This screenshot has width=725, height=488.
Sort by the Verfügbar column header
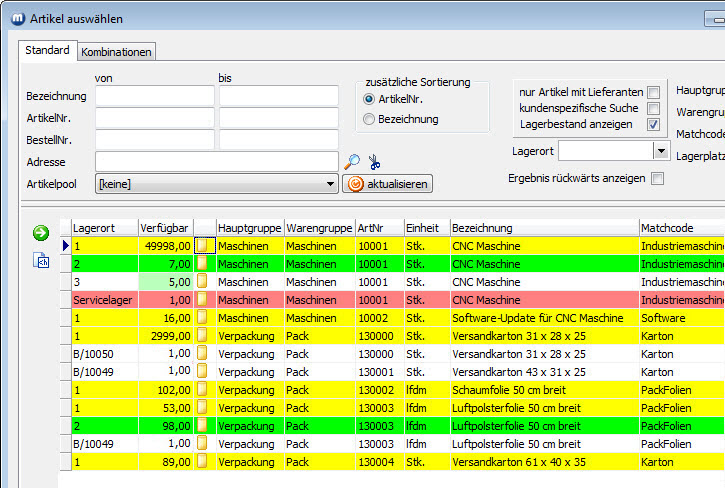(x=165, y=228)
